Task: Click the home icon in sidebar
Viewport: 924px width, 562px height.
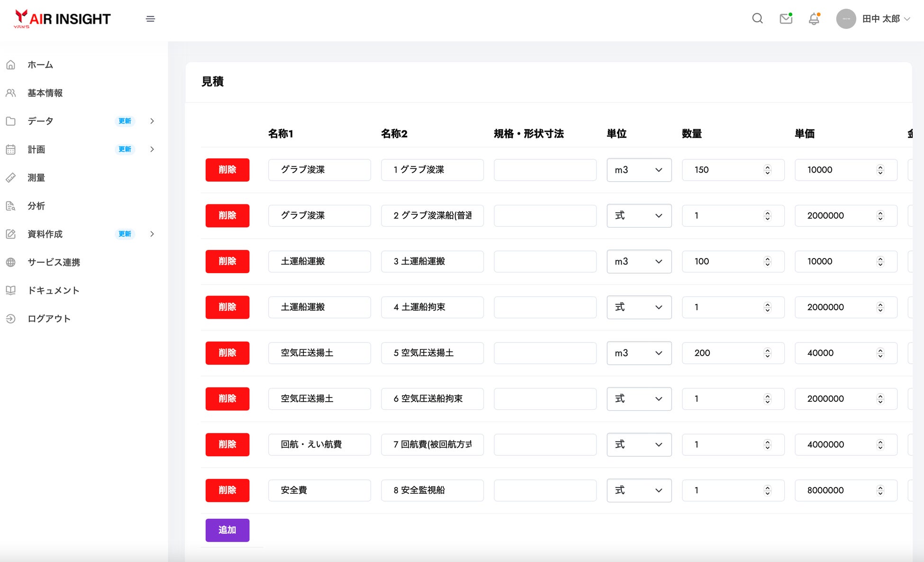Action: (11, 65)
